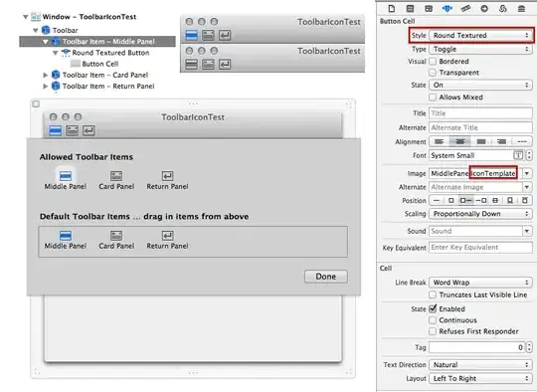Image resolution: width=537 pixels, height=392 pixels.
Task: Open the font picker T button
Action: point(518,155)
